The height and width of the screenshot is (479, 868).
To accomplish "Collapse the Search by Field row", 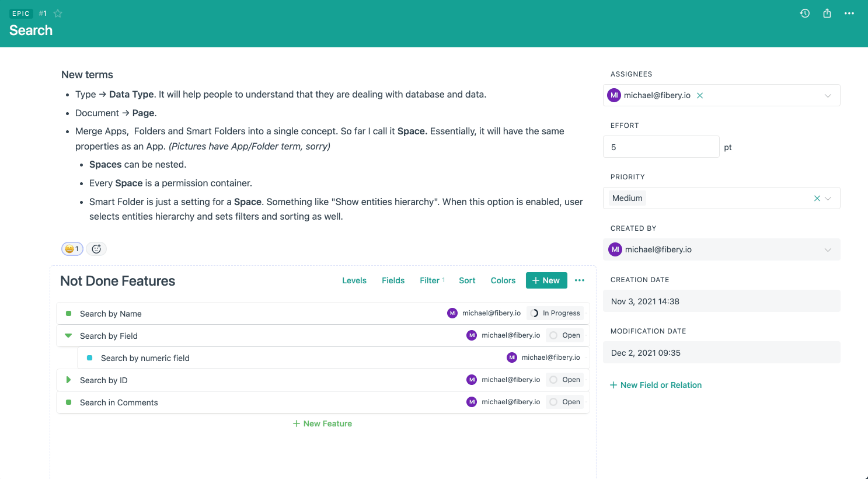I will (x=68, y=336).
